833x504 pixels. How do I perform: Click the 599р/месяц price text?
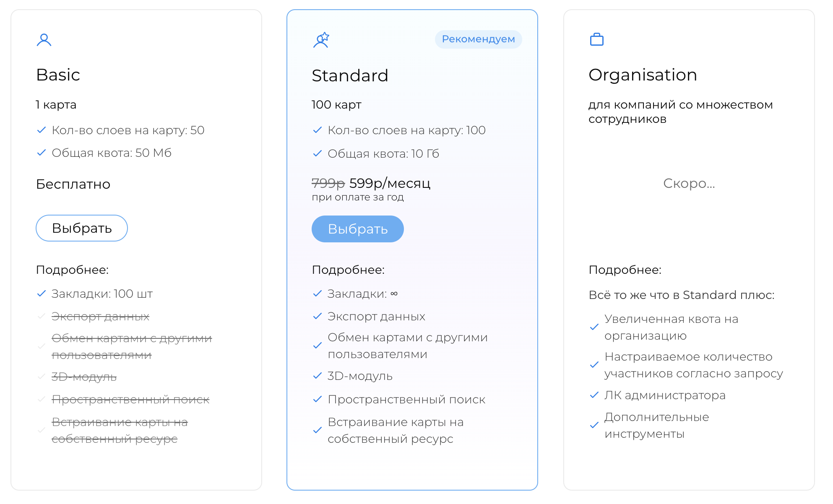(x=390, y=183)
